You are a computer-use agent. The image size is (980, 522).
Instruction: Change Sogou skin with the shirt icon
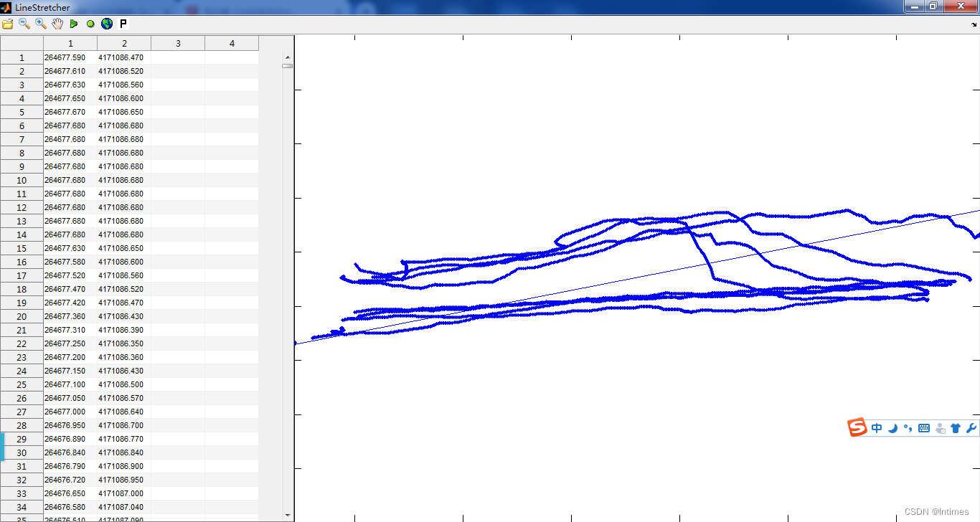coord(955,427)
